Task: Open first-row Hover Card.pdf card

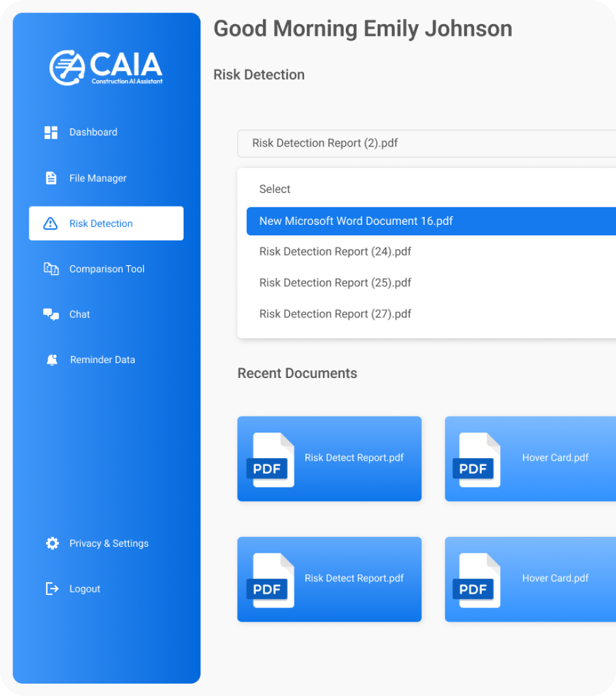Action: click(x=530, y=459)
